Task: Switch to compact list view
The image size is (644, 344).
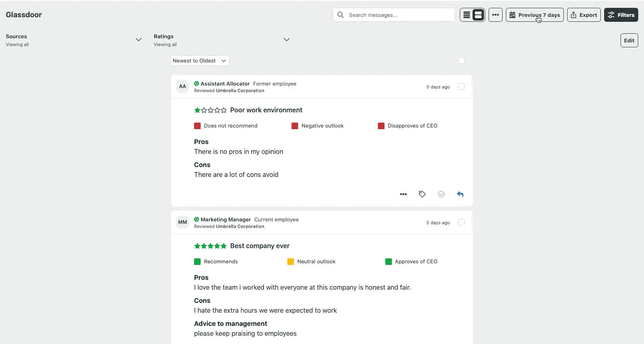Action: click(x=466, y=14)
